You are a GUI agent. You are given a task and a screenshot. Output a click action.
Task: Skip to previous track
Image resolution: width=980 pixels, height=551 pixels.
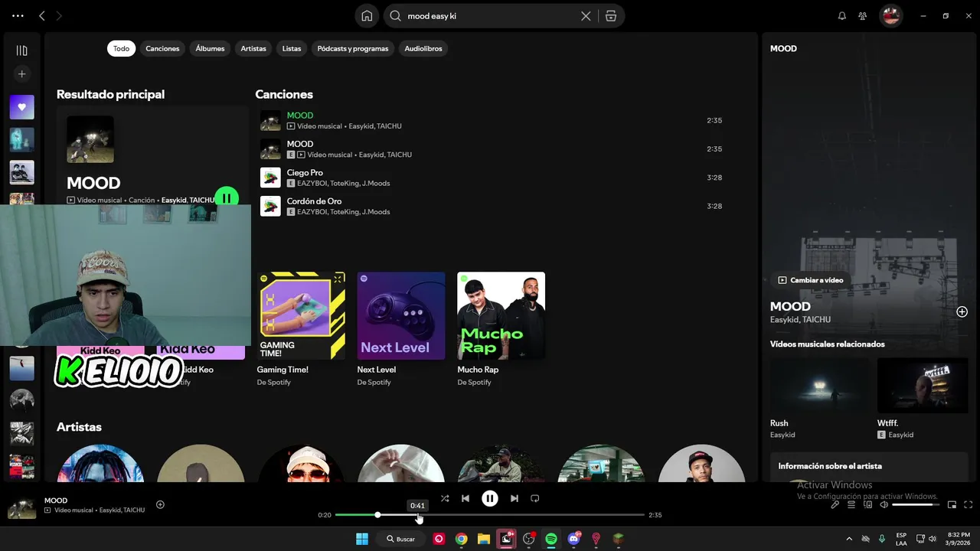click(465, 498)
